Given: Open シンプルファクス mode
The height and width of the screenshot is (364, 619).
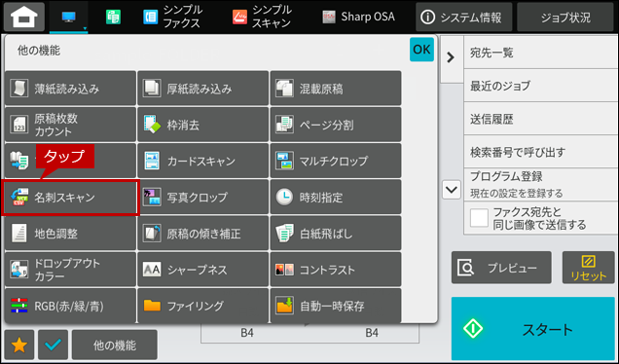Looking at the screenshot, I should coord(172,17).
